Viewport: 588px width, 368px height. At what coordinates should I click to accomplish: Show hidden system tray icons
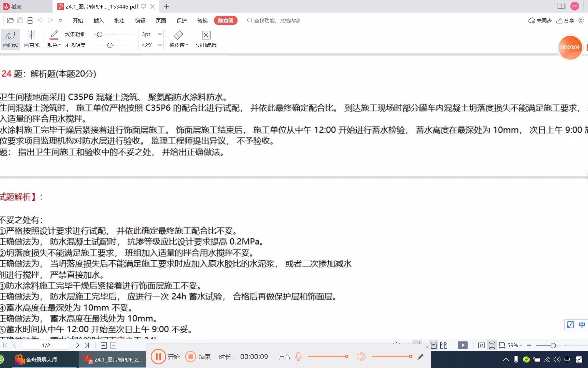(506, 359)
